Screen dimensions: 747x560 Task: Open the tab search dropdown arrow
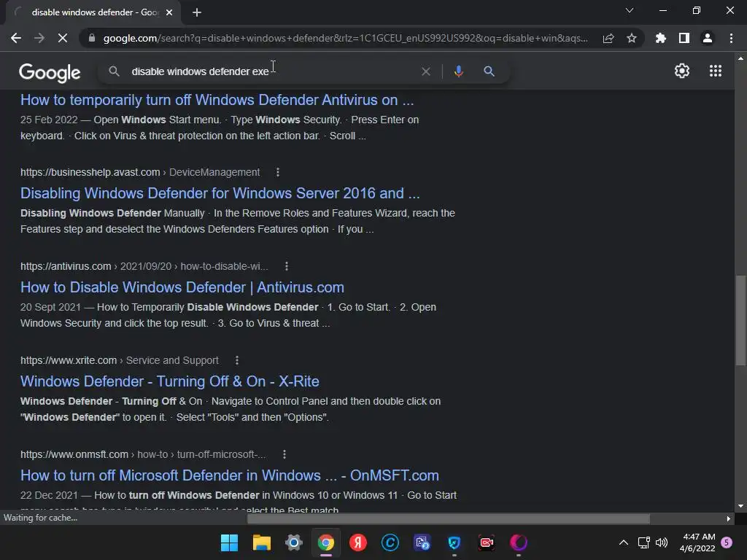tap(630, 10)
